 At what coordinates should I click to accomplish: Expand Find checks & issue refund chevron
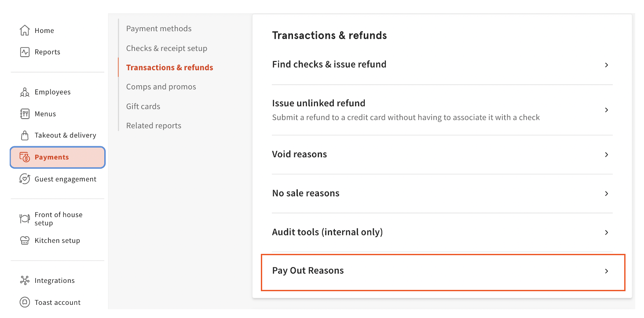pos(606,65)
